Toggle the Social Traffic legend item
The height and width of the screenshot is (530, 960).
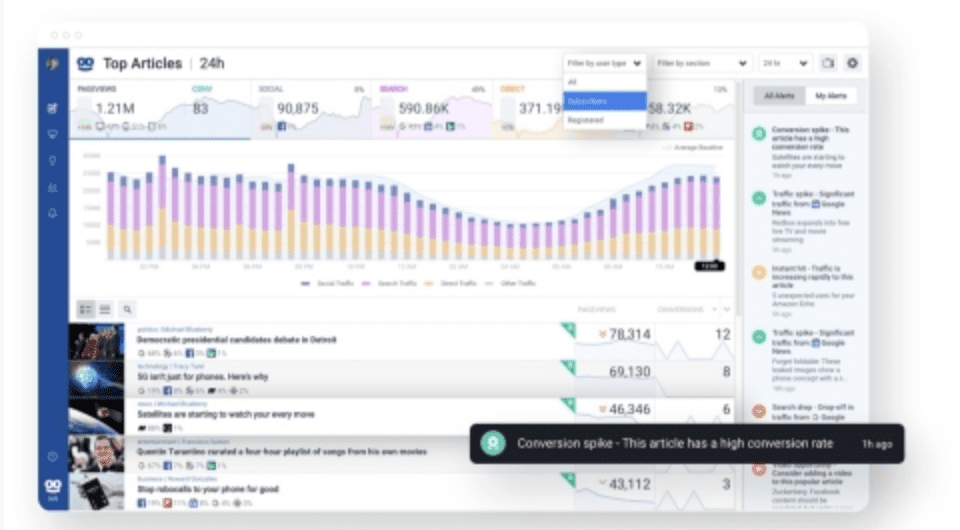pyautogui.click(x=326, y=283)
